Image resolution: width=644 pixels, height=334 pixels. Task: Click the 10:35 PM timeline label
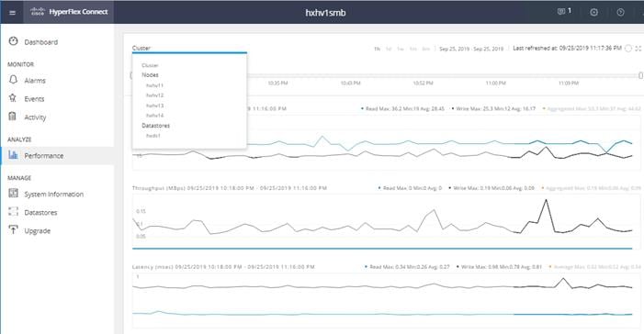pos(277,83)
